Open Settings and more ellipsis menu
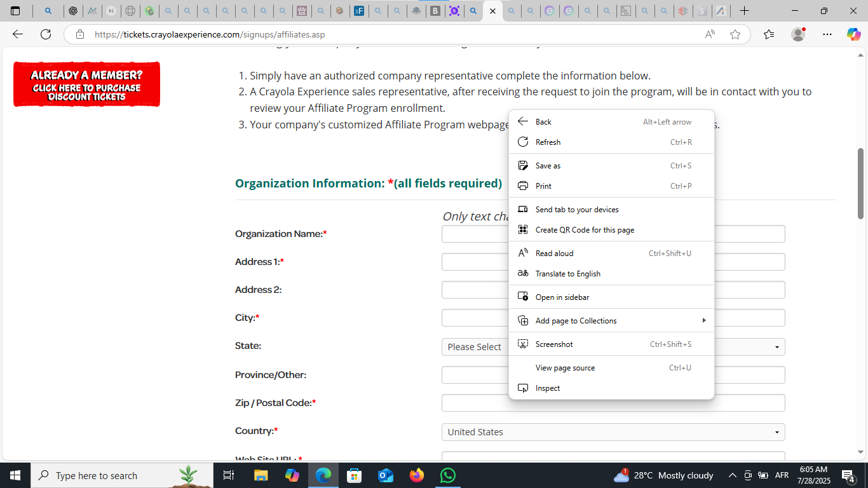868x488 pixels. pyautogui.click(x=827, y=34)
